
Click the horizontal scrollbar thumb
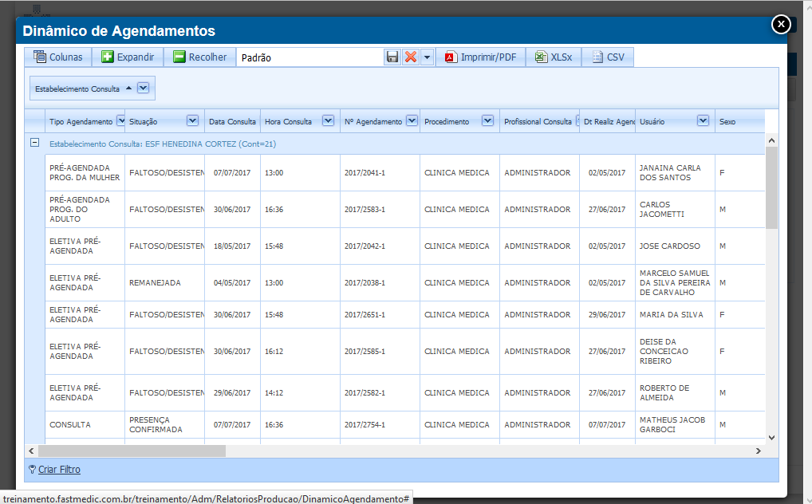pos(132,451)
